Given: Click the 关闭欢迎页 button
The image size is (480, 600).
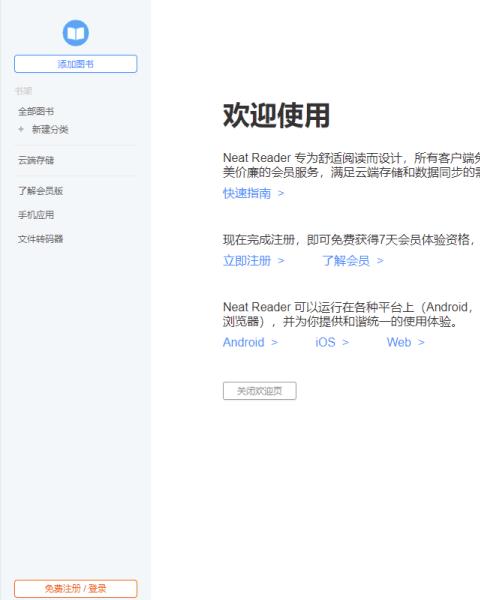Looking at the screenshot, I should click(x=260, y=391).
